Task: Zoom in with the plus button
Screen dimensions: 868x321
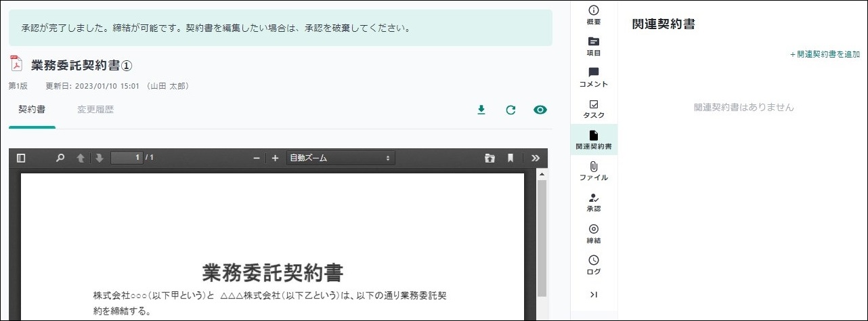Action: click(275, 158)
